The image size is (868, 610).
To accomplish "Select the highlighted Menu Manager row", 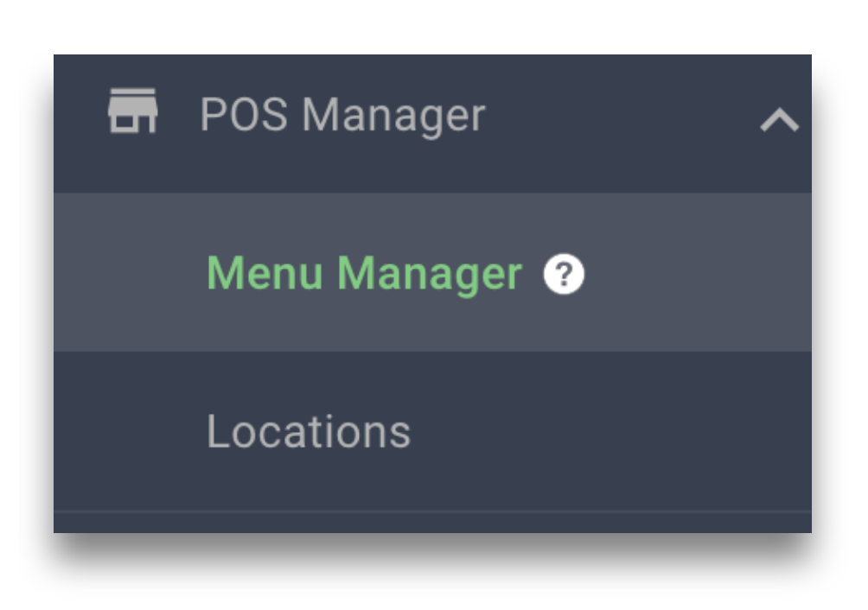I will point(432,272).
